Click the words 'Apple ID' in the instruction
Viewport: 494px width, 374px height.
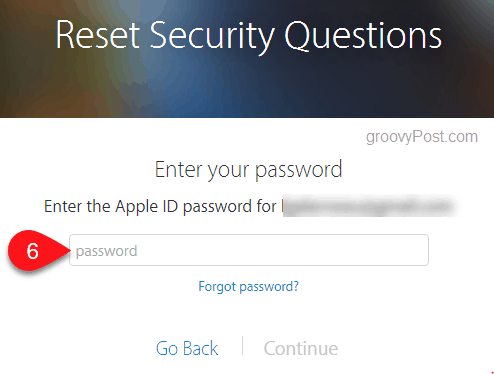147,206
